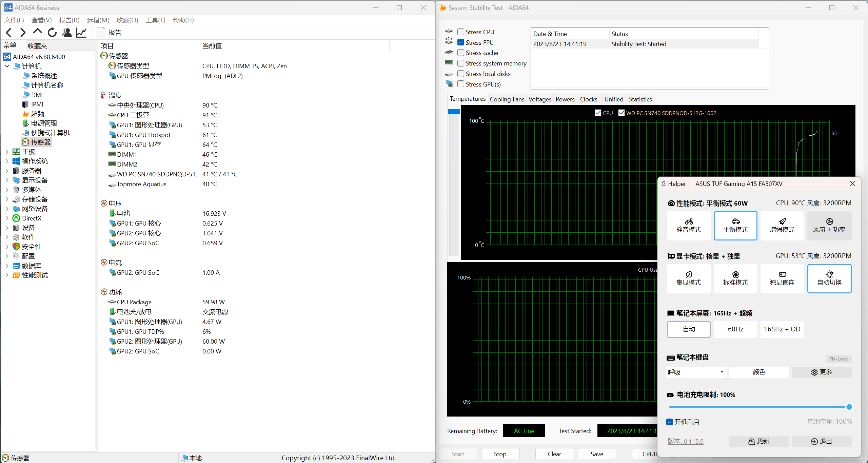Click the report wizard user icon
This screenshot has width=868, height=463.
pyautogui.click(x=66, y=32)
